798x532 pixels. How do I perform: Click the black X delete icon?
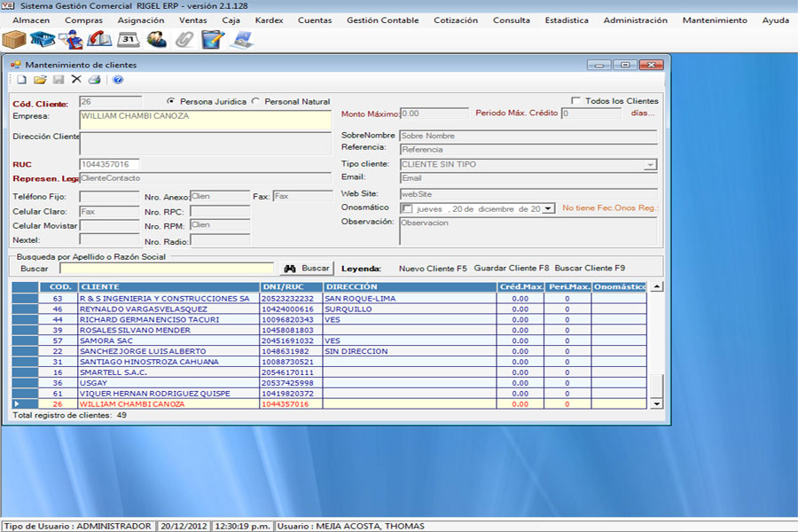[76, 80]
